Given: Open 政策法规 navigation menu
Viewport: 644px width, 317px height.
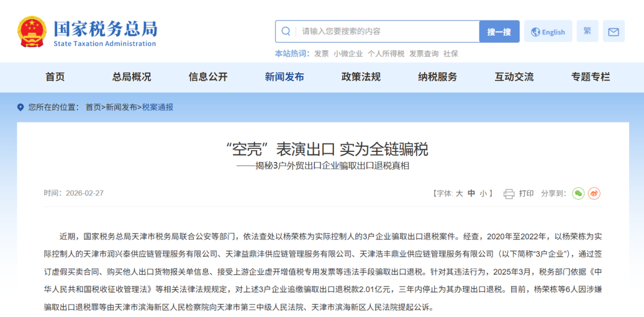Looking at the screenshot, I should pyautogui.click(x=361, y=77).
